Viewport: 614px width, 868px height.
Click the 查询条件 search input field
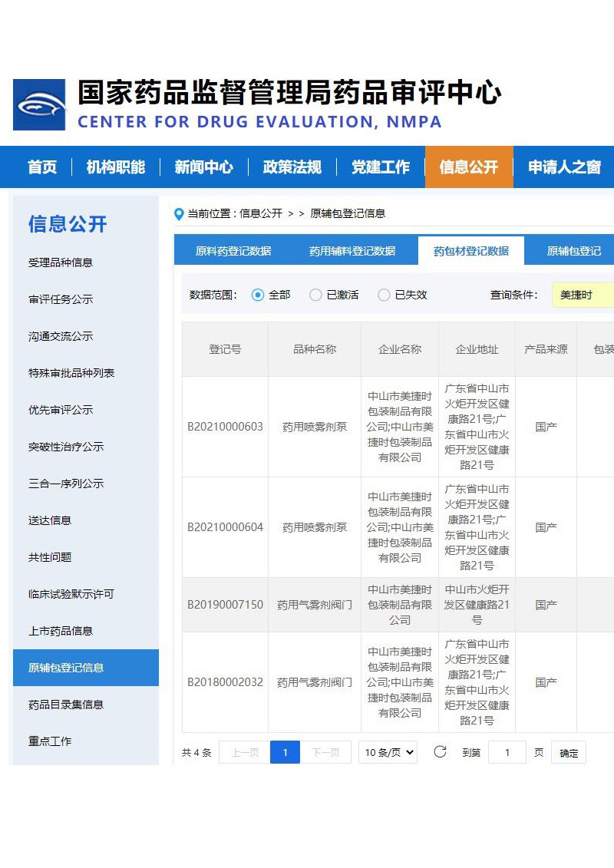click(x=583, y=295)
